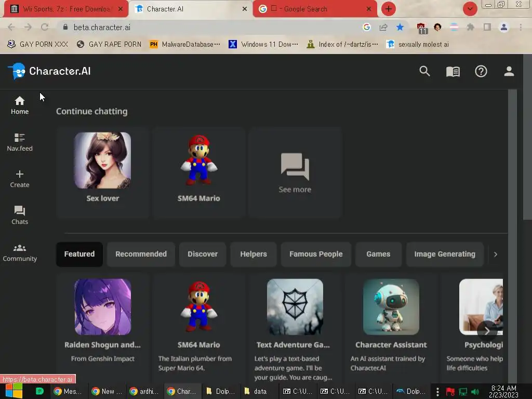
Task: Show hidden tray icons via the three dots
Action: point(437,392)
